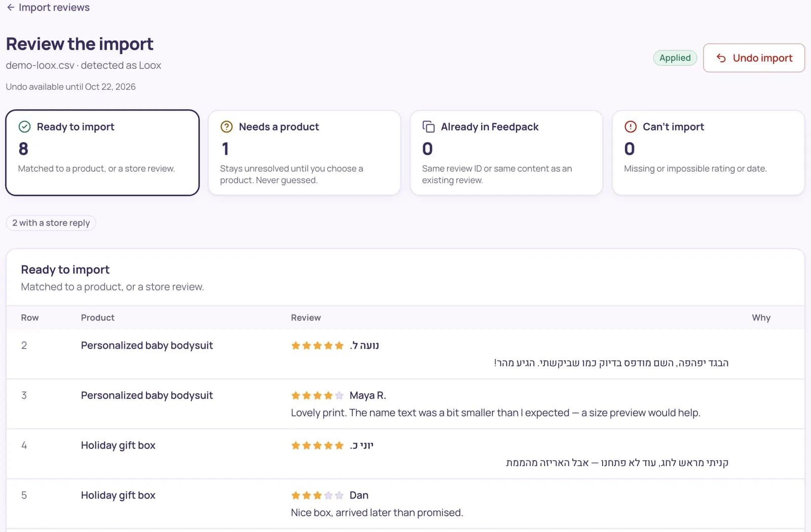Screen dimensions: 811x532
Task: Click the '2 with a store reply' chip
Action: (x=51, y=223)
